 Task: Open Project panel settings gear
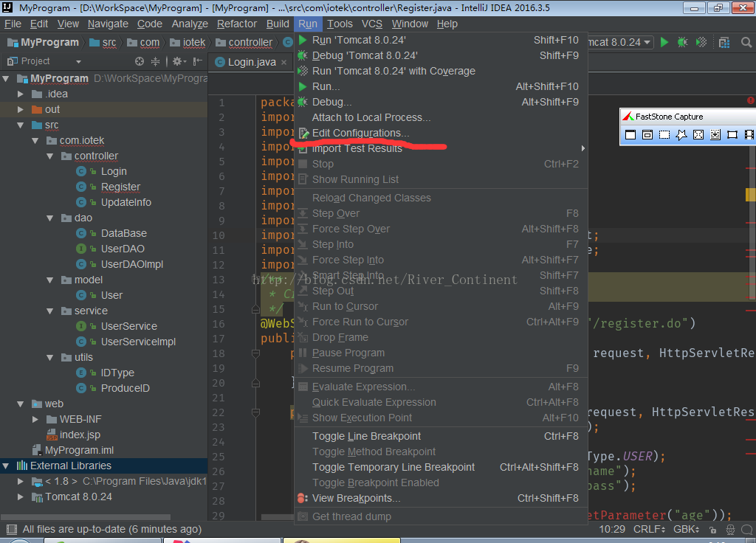179,61
